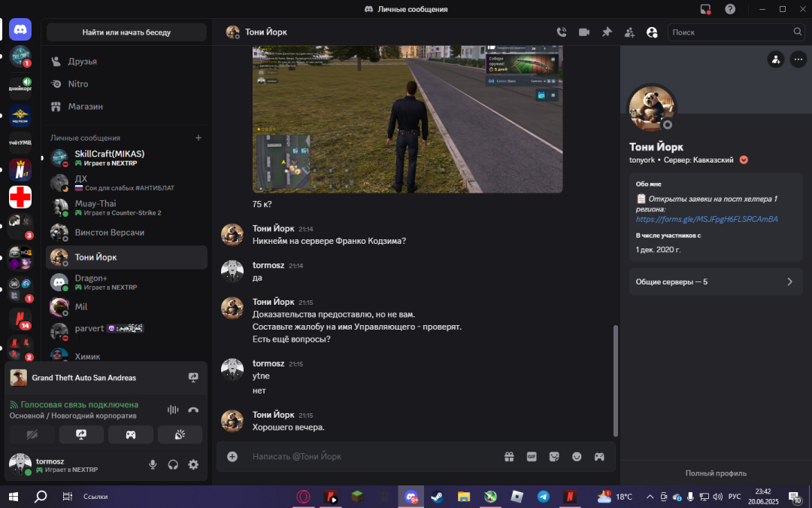Start a video call in chat header
812x508 pixels.
(584, 32)
